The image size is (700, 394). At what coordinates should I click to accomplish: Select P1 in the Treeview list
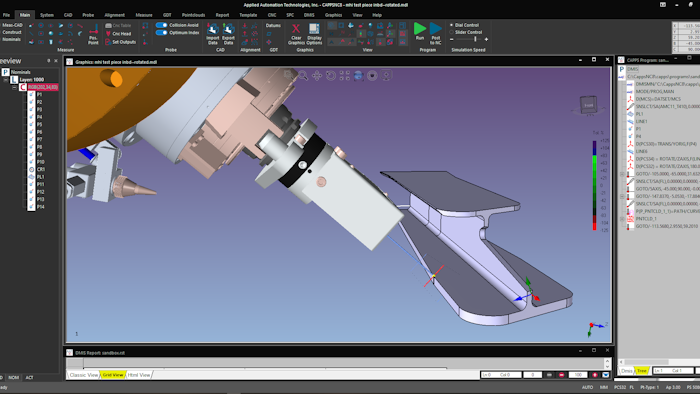(40, 95)
